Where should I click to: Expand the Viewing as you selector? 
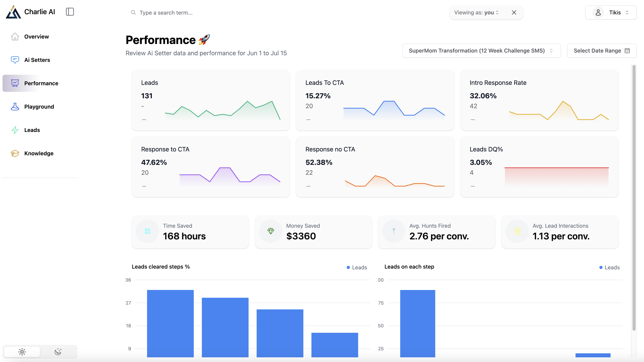476,12
